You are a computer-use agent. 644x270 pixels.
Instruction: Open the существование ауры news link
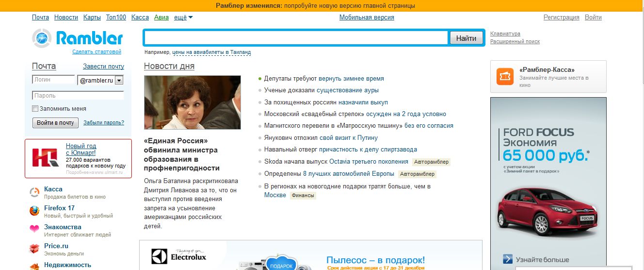tap(348, 90)
